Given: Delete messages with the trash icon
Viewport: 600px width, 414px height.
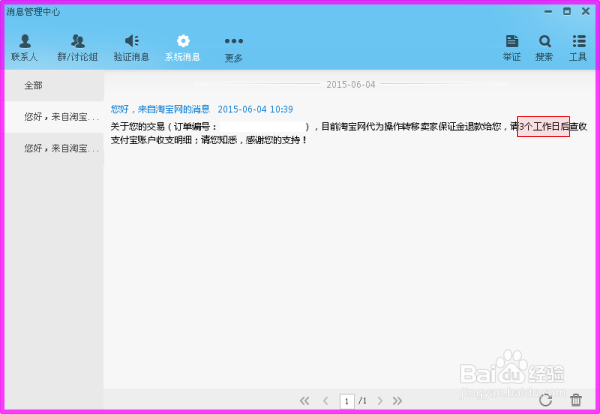Looking at the screenshot, I should tap(576, 400).
